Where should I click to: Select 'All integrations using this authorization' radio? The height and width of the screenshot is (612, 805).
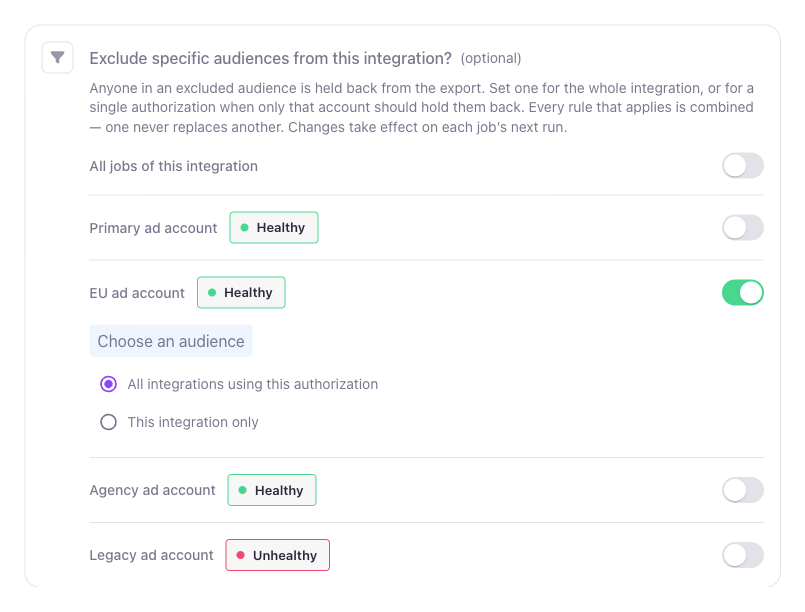point(108,384)
